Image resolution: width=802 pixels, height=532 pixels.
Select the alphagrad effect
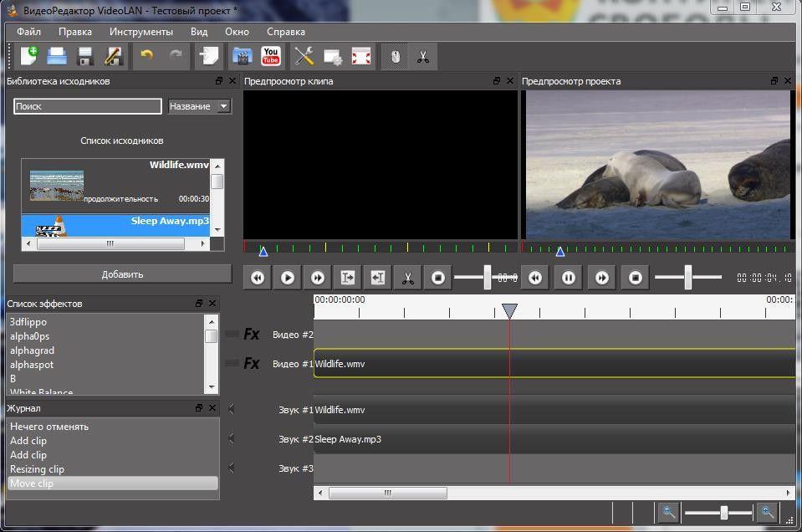32,350
